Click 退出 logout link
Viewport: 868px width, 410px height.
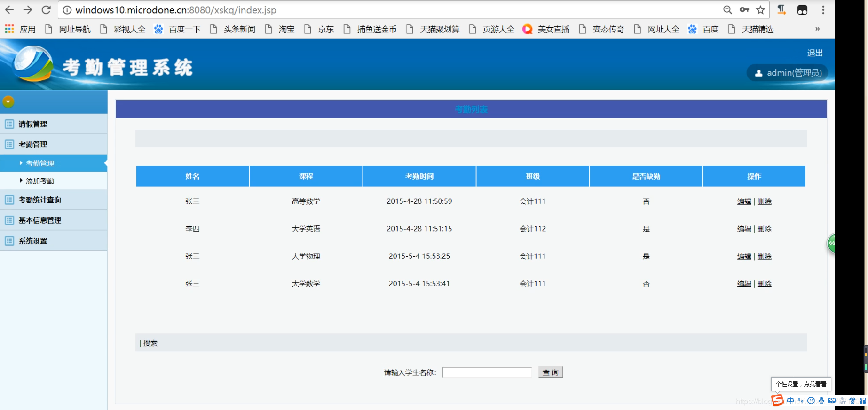point(815,53)
